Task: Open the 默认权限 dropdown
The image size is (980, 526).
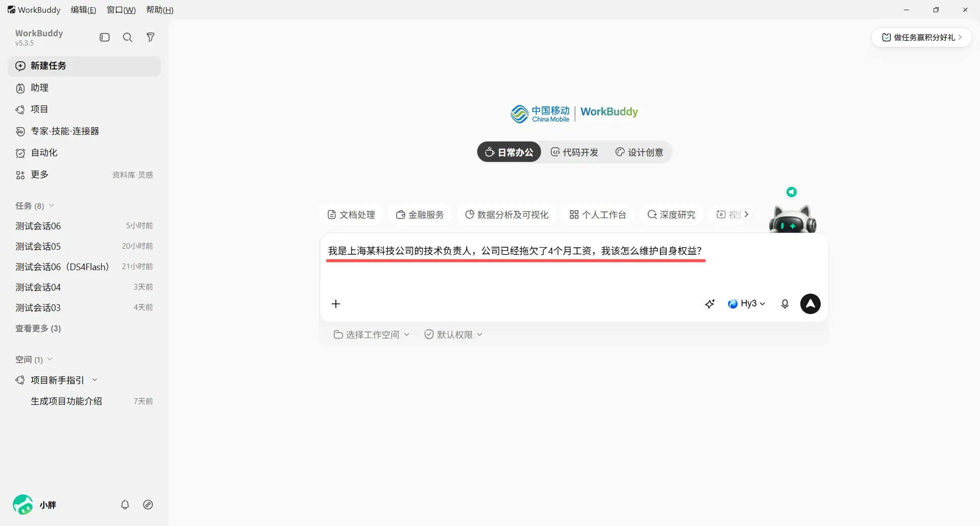Action: (454, 334)
